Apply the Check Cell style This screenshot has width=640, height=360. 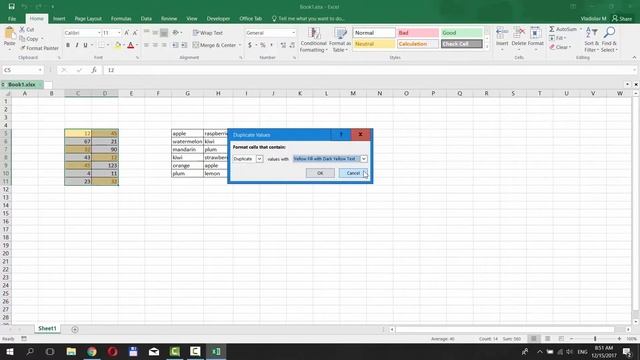(462, 44)
